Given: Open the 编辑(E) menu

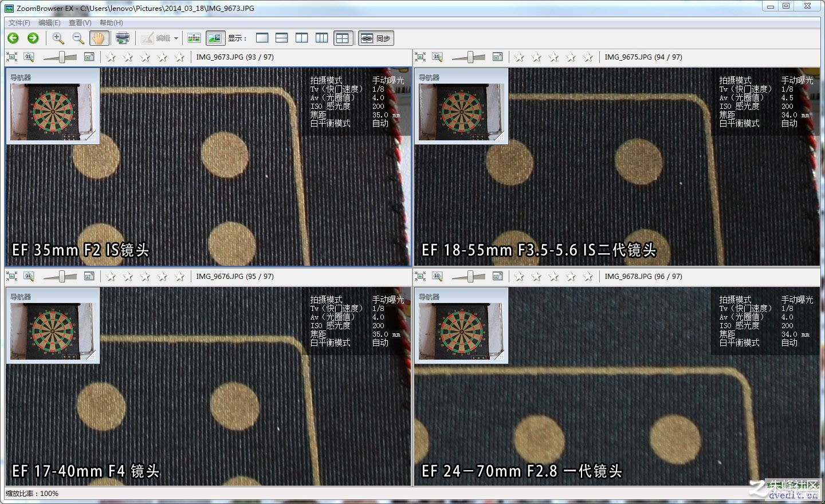Looking at the screenshot, I should tap(49, 23).
